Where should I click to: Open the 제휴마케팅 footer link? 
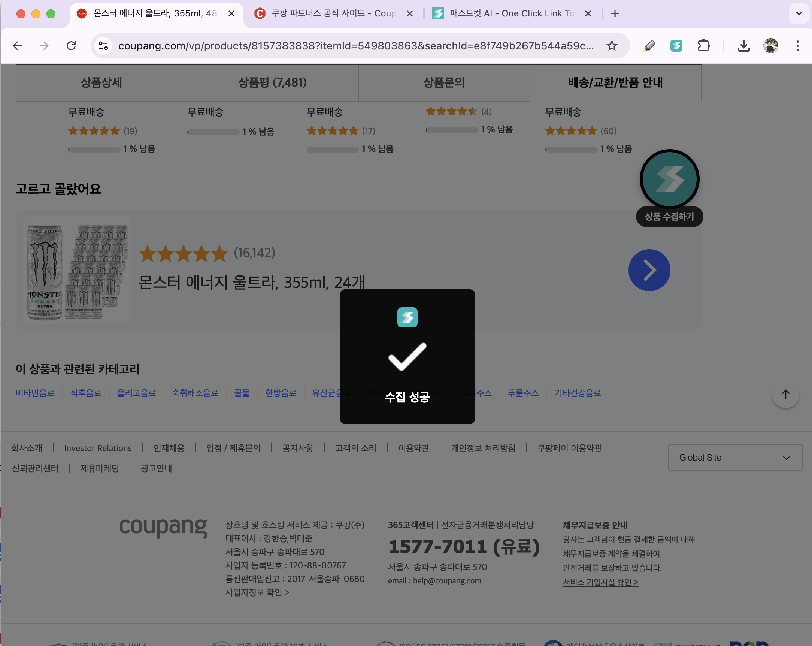click(100, 468)
